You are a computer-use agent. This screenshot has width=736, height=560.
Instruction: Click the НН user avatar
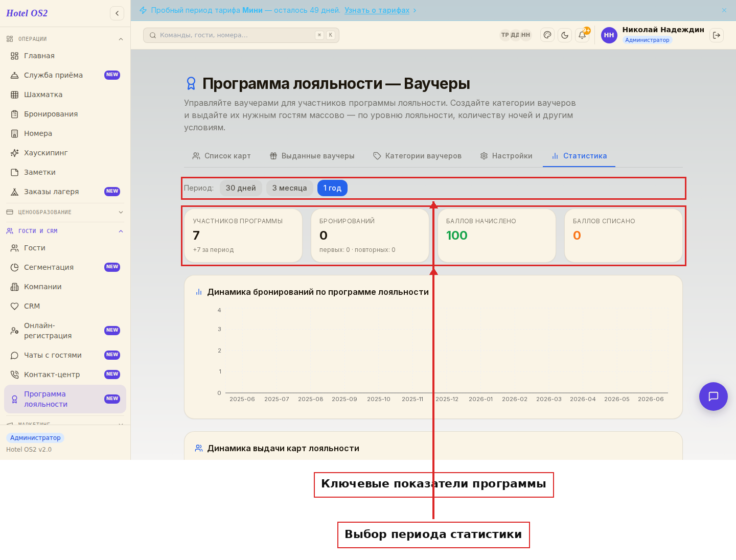pyautogui.click(x=609, y=35)
